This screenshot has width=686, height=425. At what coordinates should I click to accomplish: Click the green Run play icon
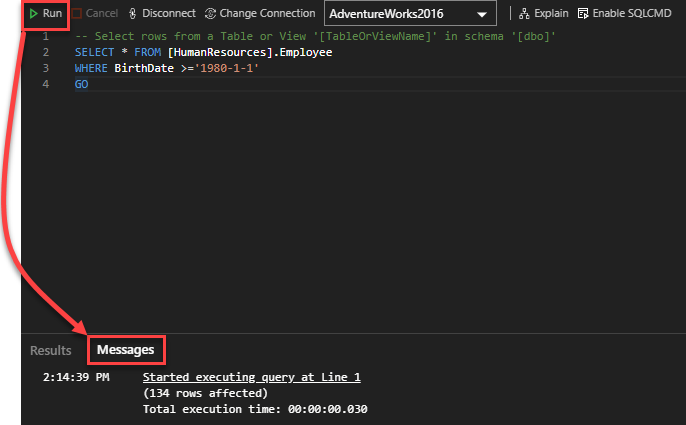34,14
